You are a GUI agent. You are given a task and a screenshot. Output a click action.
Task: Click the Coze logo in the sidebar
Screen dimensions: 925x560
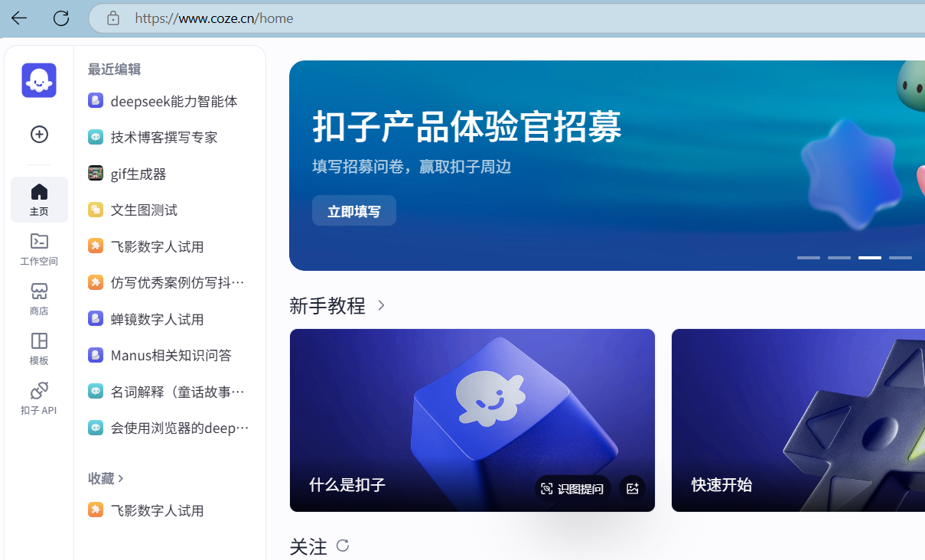[x=39, y=80]
